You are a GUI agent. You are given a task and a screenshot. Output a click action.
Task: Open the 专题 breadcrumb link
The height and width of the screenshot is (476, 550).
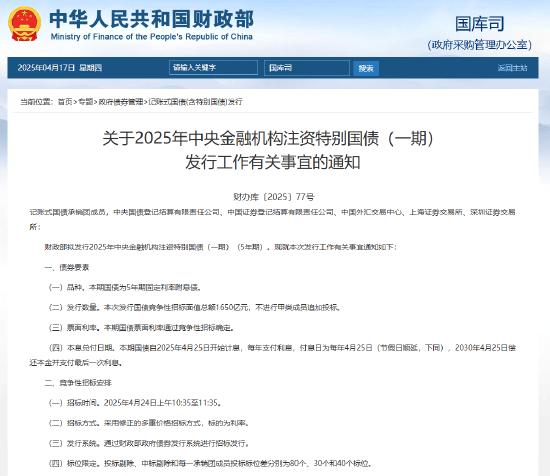[x=85, y=102]
